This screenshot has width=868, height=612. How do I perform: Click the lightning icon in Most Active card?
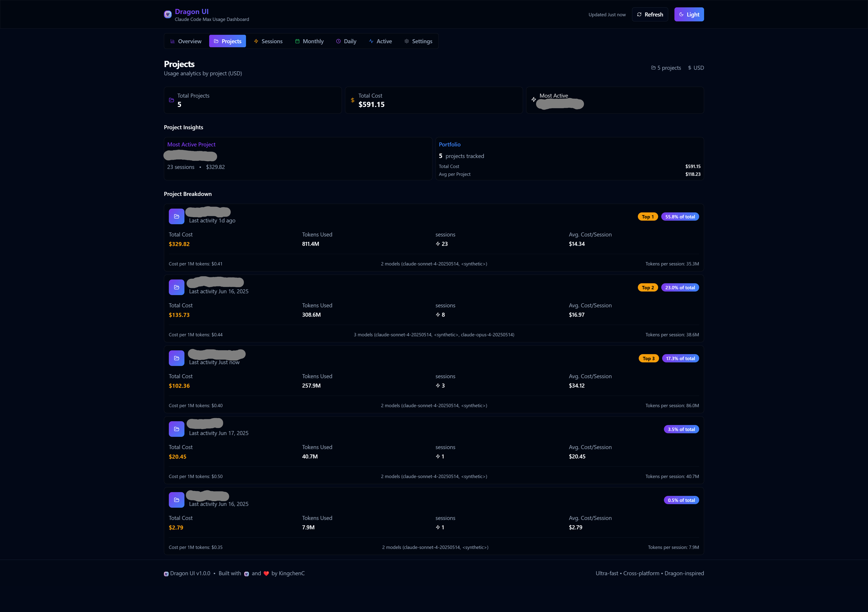coord(534,100)
